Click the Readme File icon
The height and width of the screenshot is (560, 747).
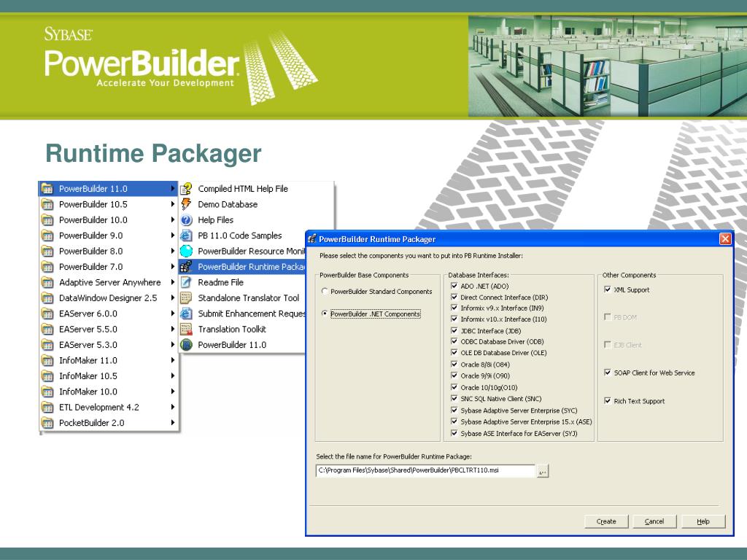tap(186, 282)
